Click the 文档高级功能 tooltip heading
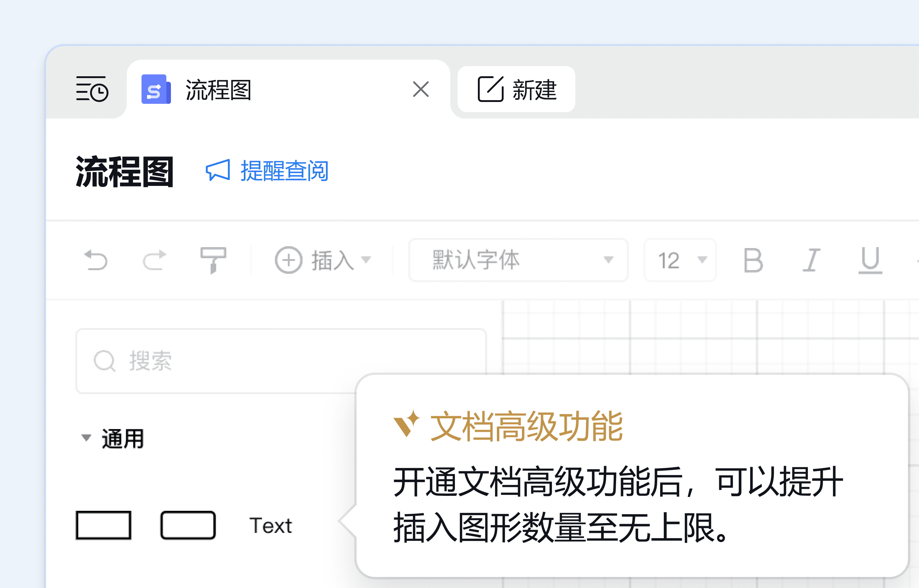This screenshot has width=919, height=588. pyautogui.click(x=527, y=427)
